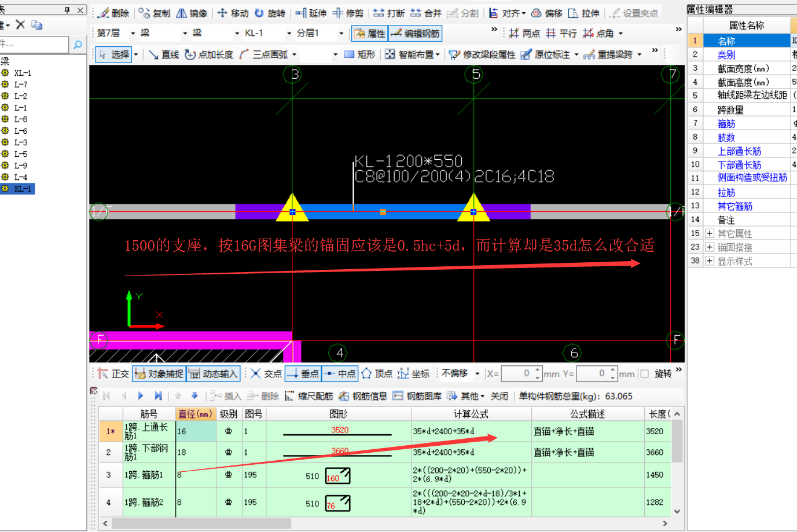Toggle 正交 (ortho) mode
This screenshot has height=532, width=797.
113,374
